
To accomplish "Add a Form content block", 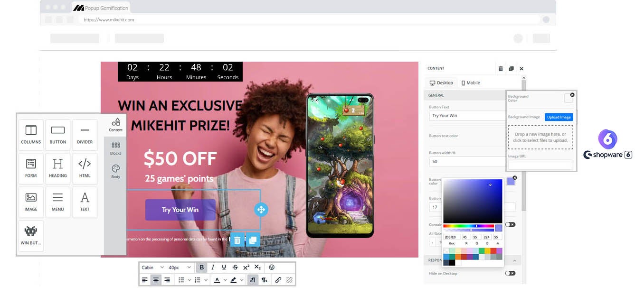I will [31, 169].
